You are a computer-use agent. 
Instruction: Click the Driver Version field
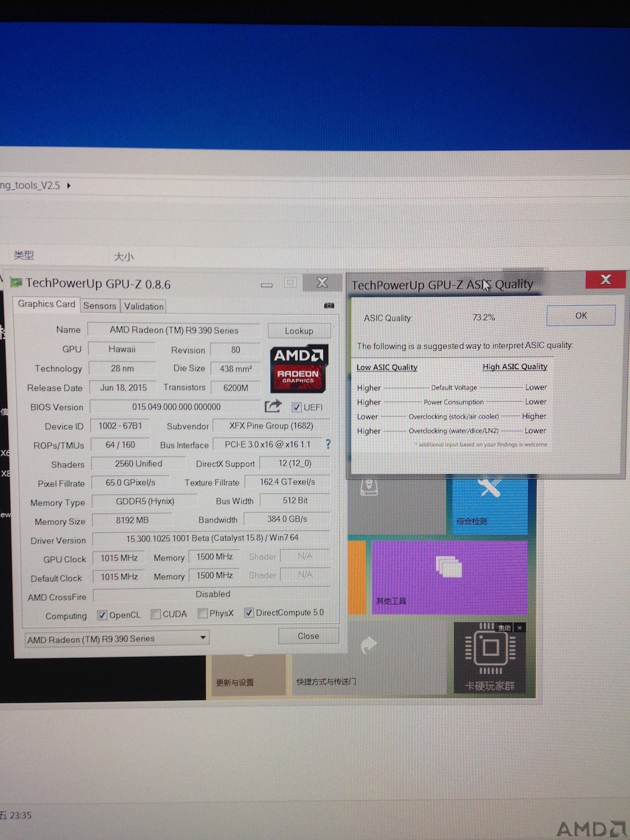212,537
